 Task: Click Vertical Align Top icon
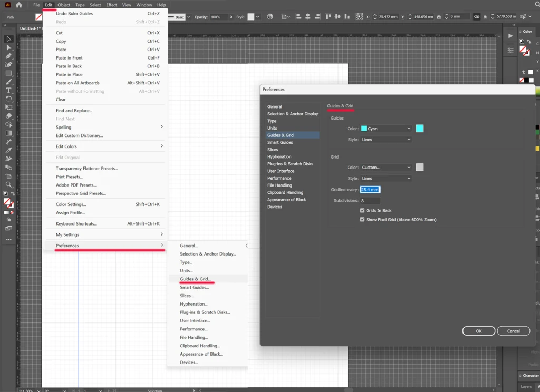pyautogui.click(x=328, y=16)
